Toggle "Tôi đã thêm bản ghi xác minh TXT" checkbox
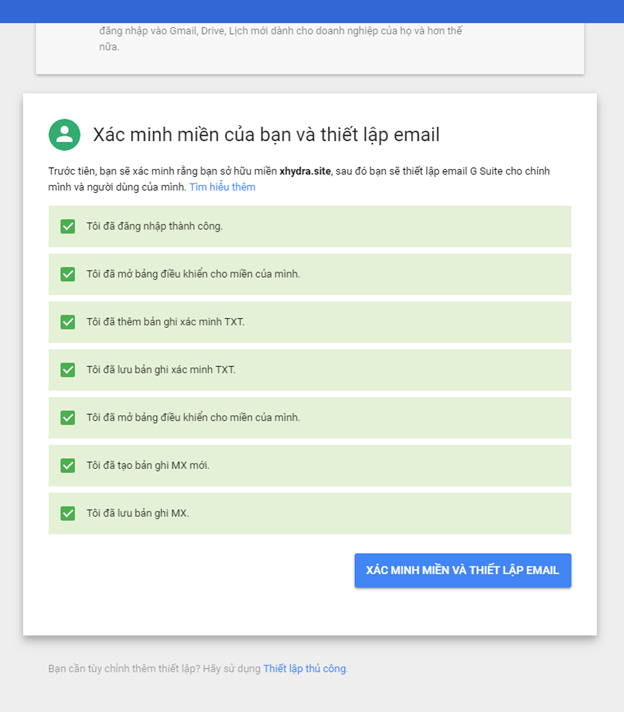The width and height of the screenshot is (624, 712). click(68, 322)
